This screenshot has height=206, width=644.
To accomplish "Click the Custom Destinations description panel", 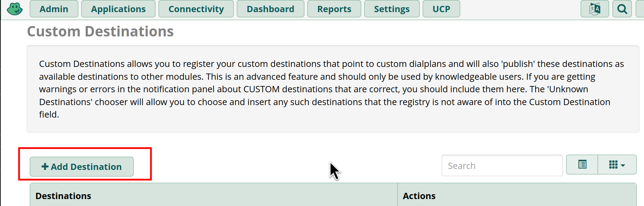I will pos(333,89).
